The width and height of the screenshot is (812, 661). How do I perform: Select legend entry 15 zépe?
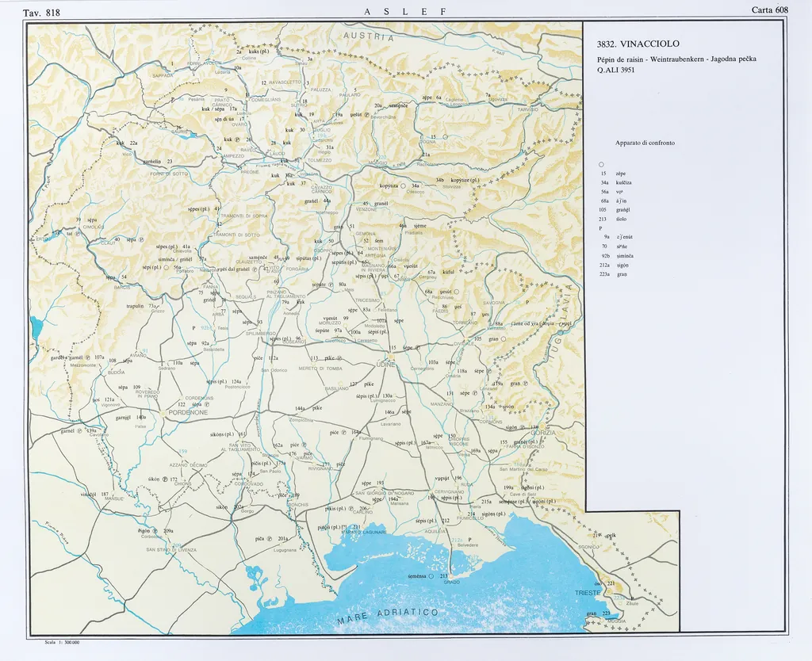[x=615, y=173]
